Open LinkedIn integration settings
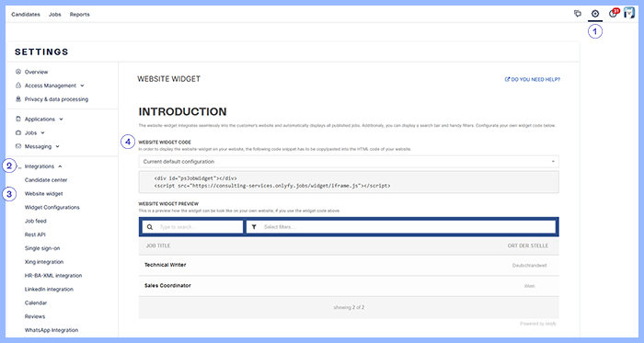This screenshot has height=343, width=644. tap(49, 290)
